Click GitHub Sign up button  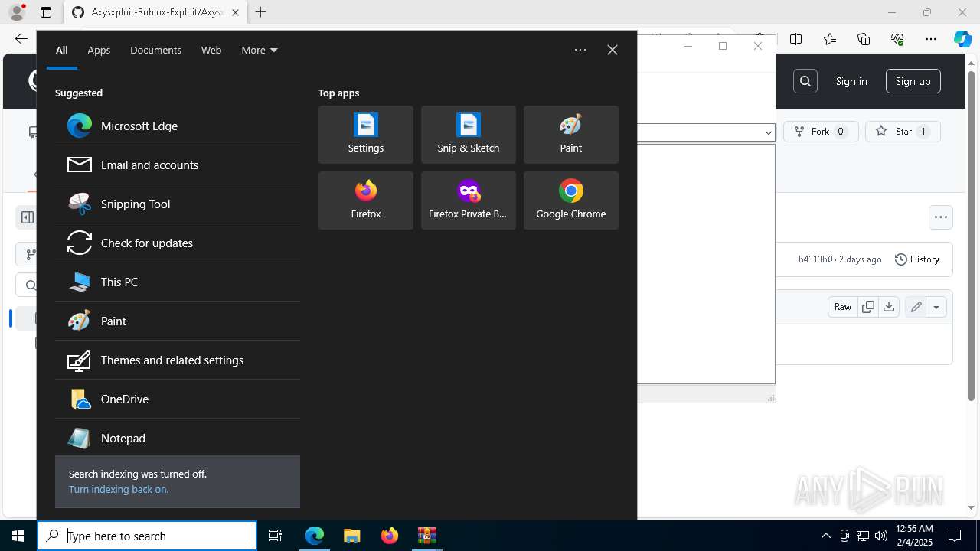tap(913, 81)
